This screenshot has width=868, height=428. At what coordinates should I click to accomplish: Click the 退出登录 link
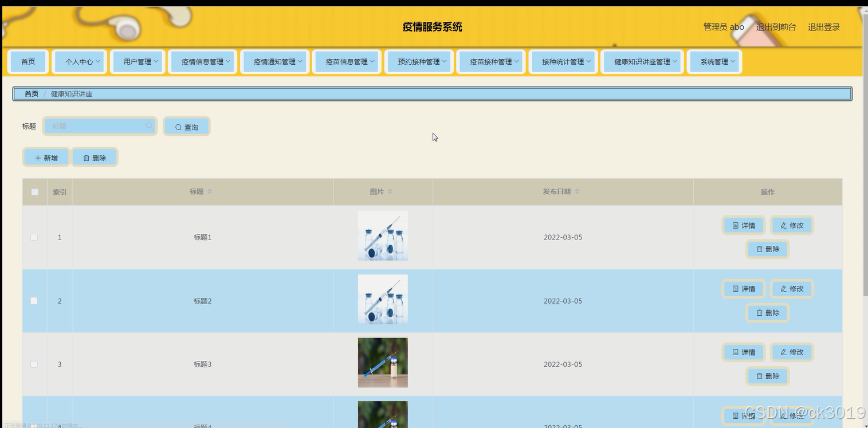pos(824,27)
